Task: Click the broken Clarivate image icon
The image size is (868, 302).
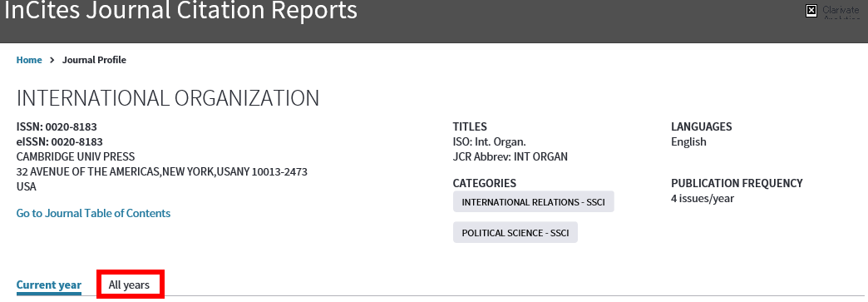Action: [811, 11]
